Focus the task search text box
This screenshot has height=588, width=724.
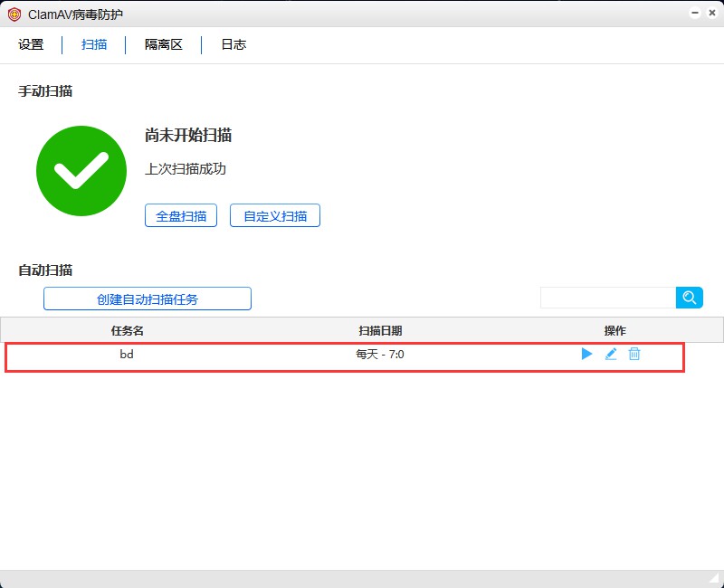pyautogui.click(x=608, y=298)
